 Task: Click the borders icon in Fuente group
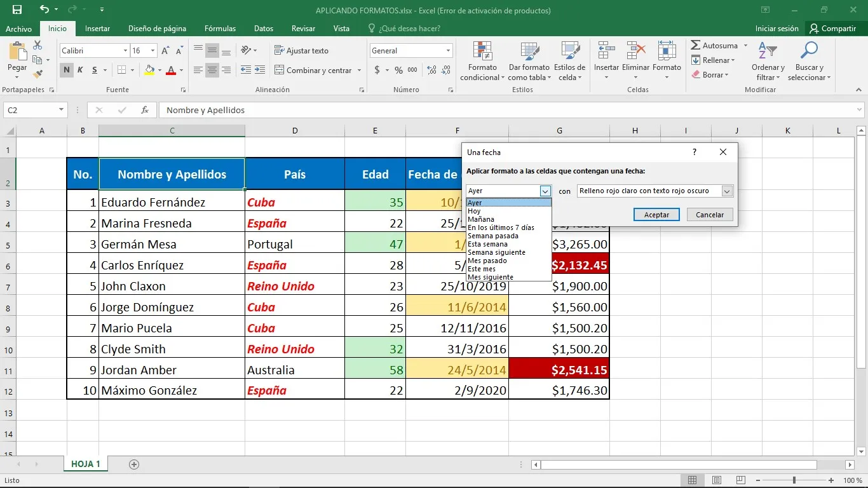pos(122,70)
